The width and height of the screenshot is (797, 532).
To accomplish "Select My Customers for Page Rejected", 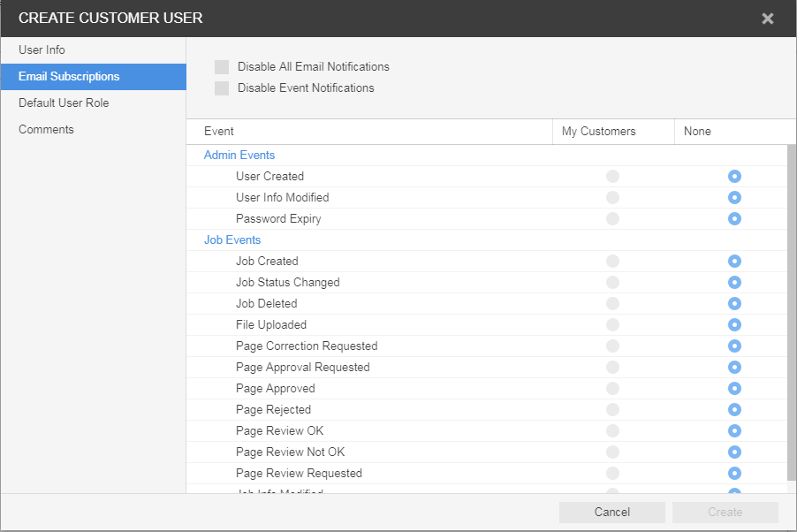I will pos(612,410).
